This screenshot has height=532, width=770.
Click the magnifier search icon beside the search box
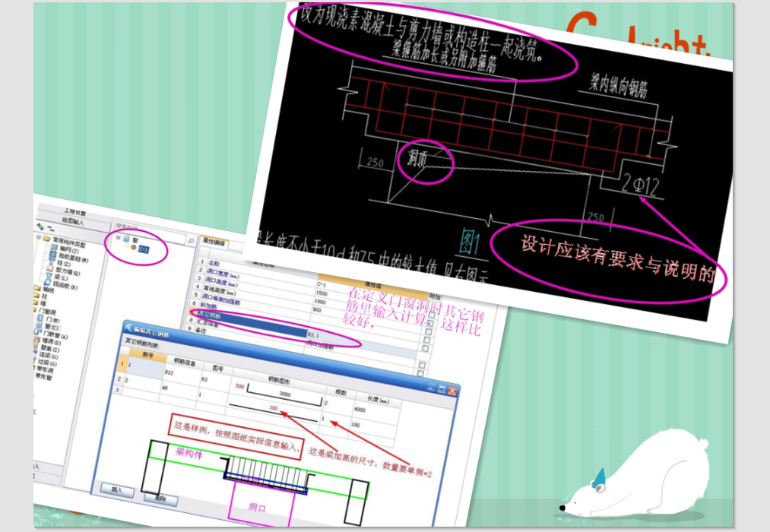click(x=191, y=240)
